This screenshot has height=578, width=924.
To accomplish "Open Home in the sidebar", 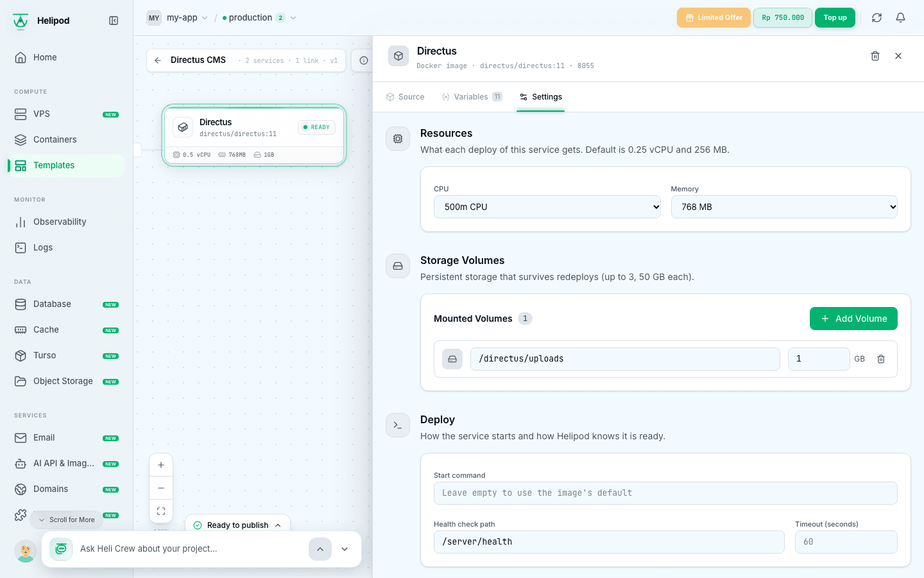I will coord(66,57).
